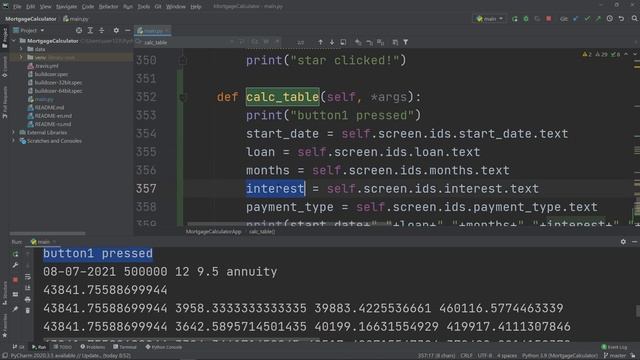Click the Git commit checkmark icon

click(x=587, y=19)
